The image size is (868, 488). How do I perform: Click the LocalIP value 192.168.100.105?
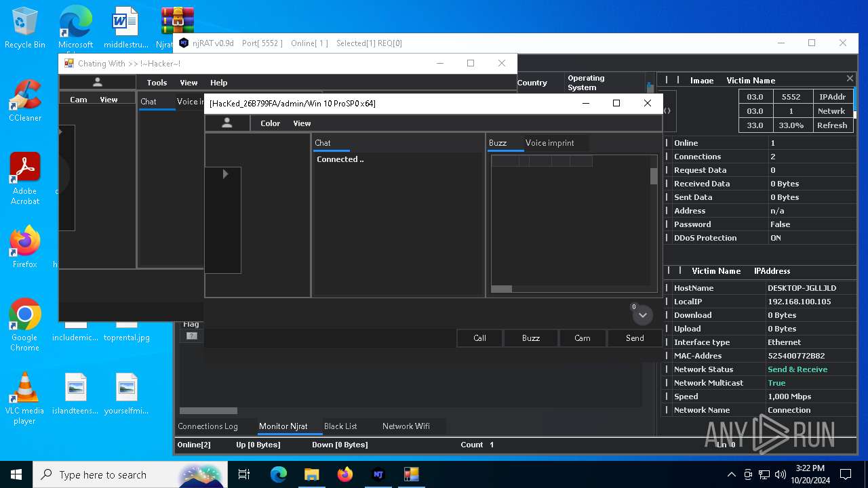tap(799, 302)
